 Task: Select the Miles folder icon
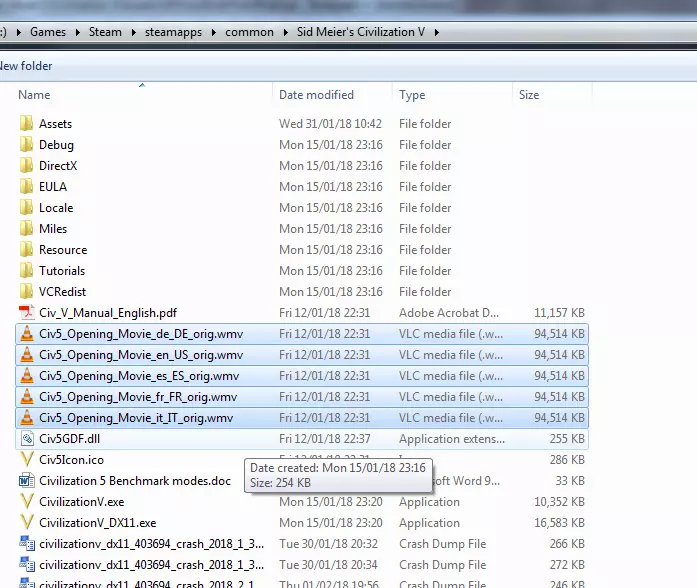[x=27, y=228]
